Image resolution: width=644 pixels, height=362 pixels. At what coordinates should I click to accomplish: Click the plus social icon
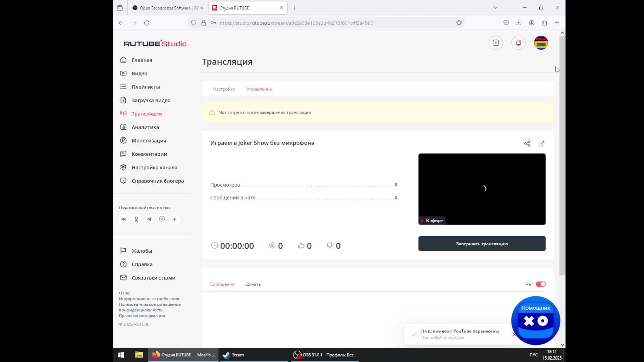tap(175, 219)
